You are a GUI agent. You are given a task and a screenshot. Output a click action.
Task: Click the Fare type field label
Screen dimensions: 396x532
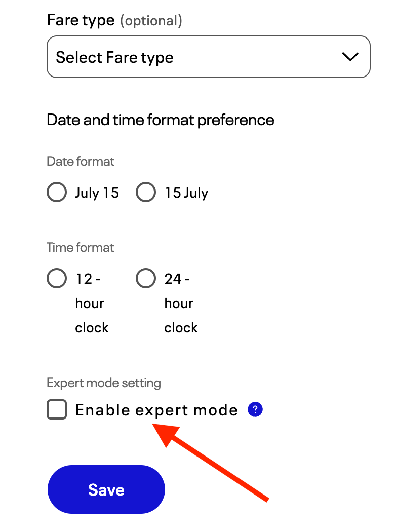pos(81,20)
